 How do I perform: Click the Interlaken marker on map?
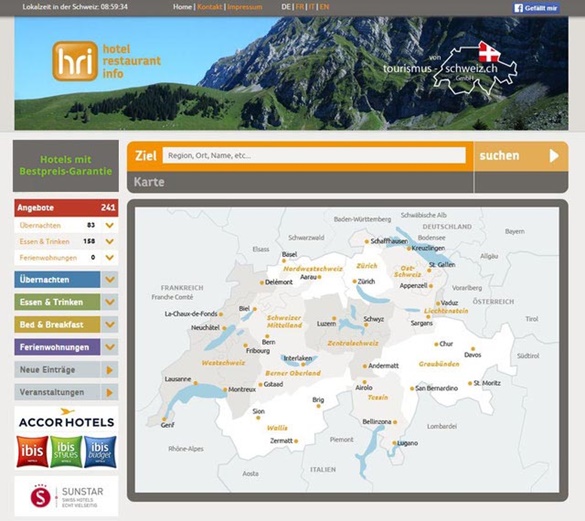pyautogui.click(x=303, y=364)
